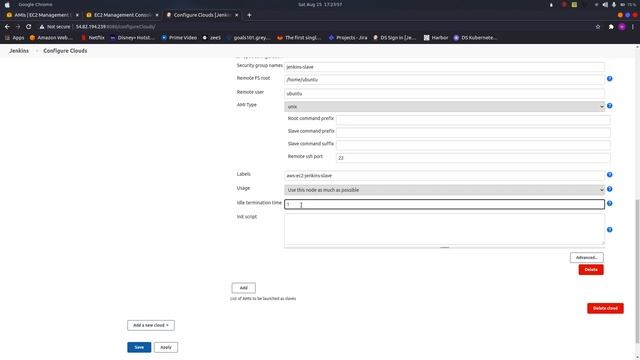Open help for Labels field
Image resolution: width=640 pixels, height=360 pixels.
pyautogui.click(x=609, y=174)
